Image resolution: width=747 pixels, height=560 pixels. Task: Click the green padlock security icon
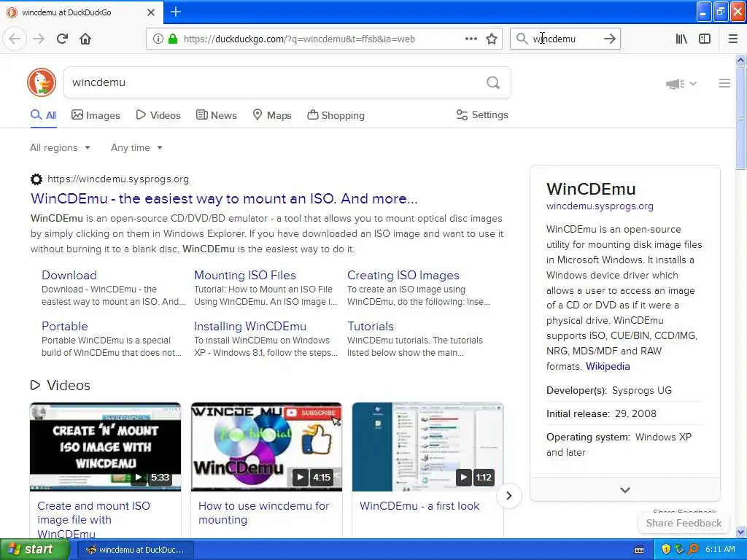pyautogui.click(x=172, y=39)
